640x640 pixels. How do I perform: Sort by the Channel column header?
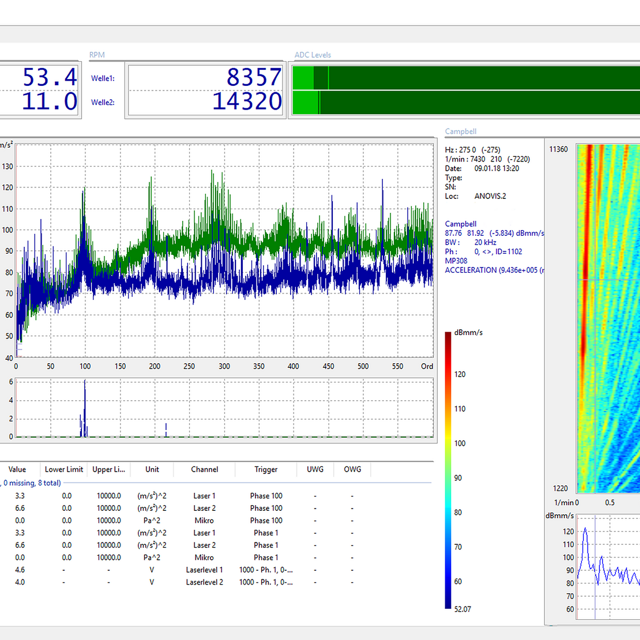[204, 469]
